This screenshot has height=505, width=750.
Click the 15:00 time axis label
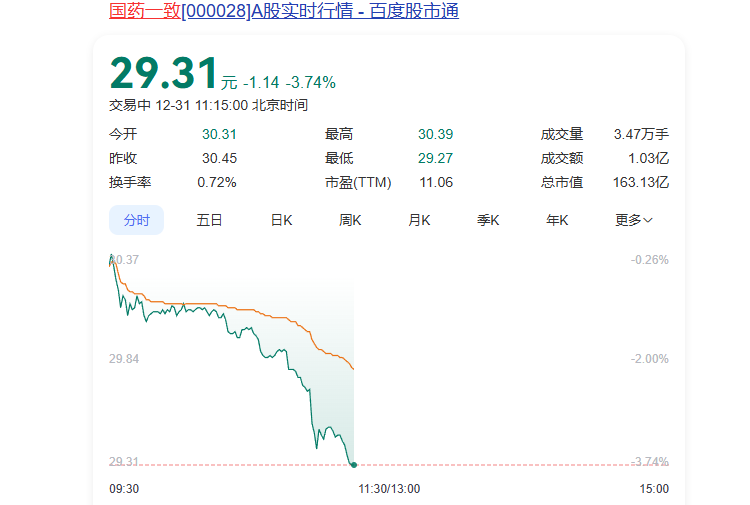[654, 489]
